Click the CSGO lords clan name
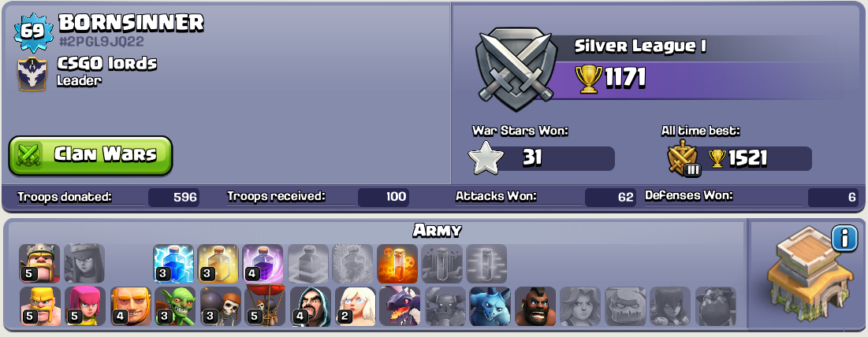868x337 pixels. [107, 63]
